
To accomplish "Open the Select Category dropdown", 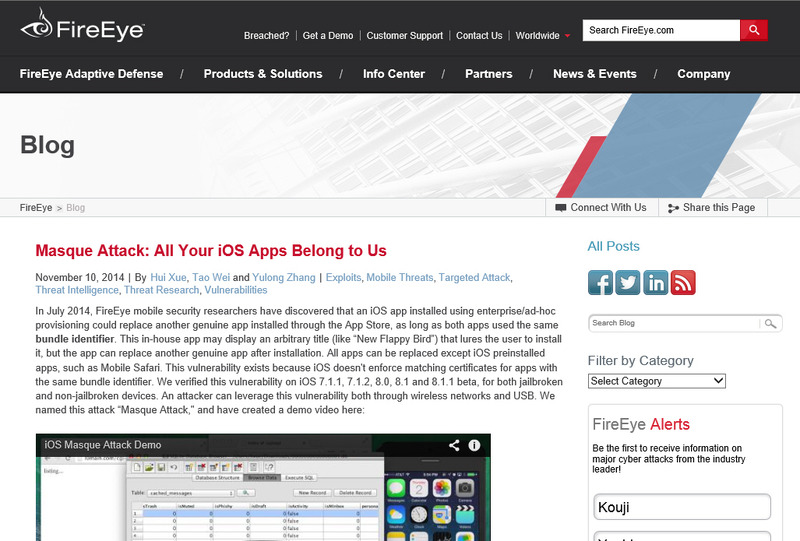I will (656, 381).
